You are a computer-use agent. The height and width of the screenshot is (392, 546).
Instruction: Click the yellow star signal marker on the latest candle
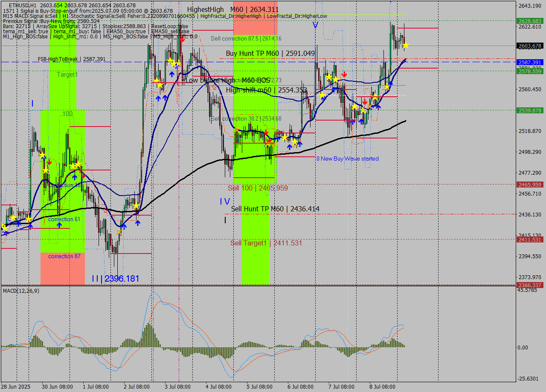(406, 44)
